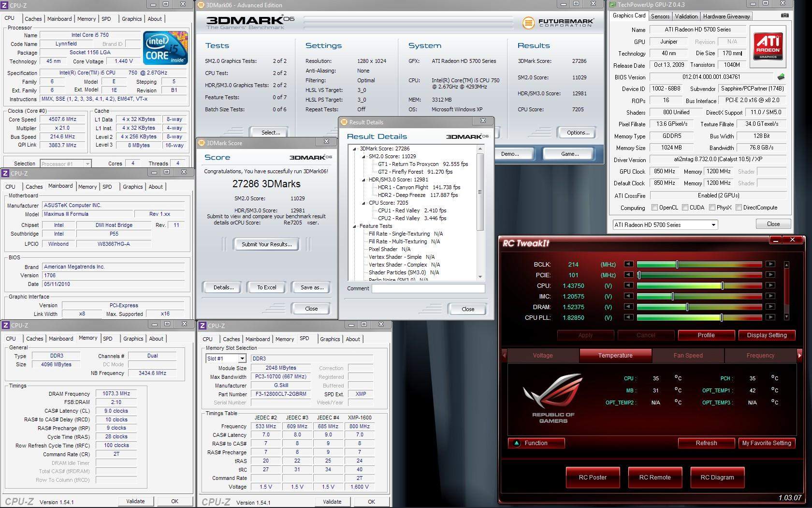The height and width of the screenshot is (508, 812).
Task: Lower CPU voltage with its left arrow
Action: [x=628, y=285]
